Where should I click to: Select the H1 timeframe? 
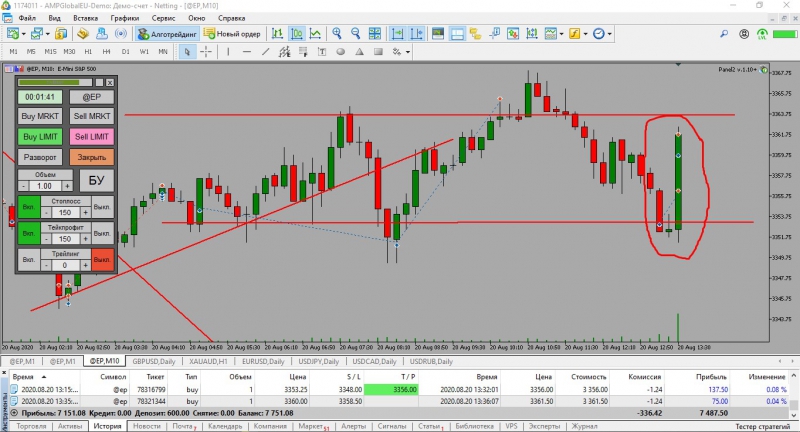88,52
